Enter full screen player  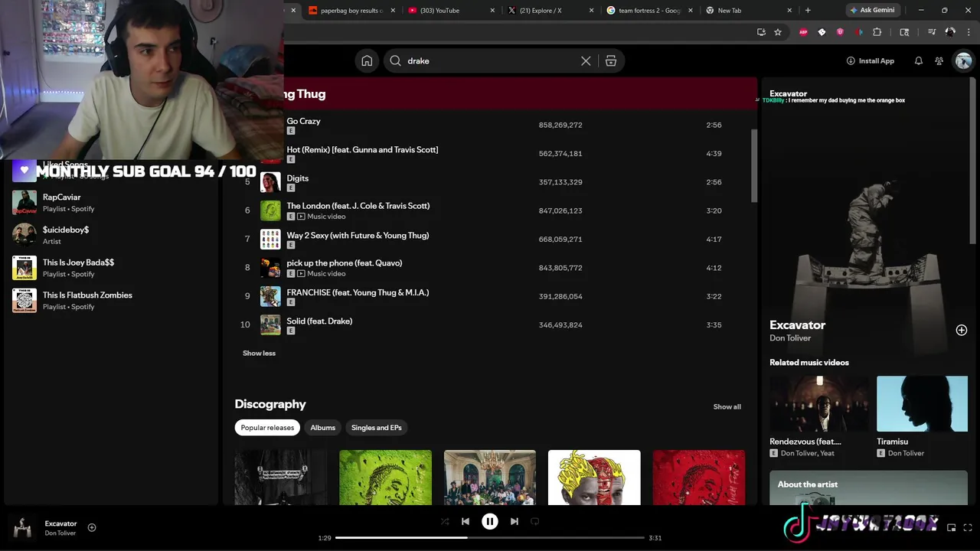969,527
